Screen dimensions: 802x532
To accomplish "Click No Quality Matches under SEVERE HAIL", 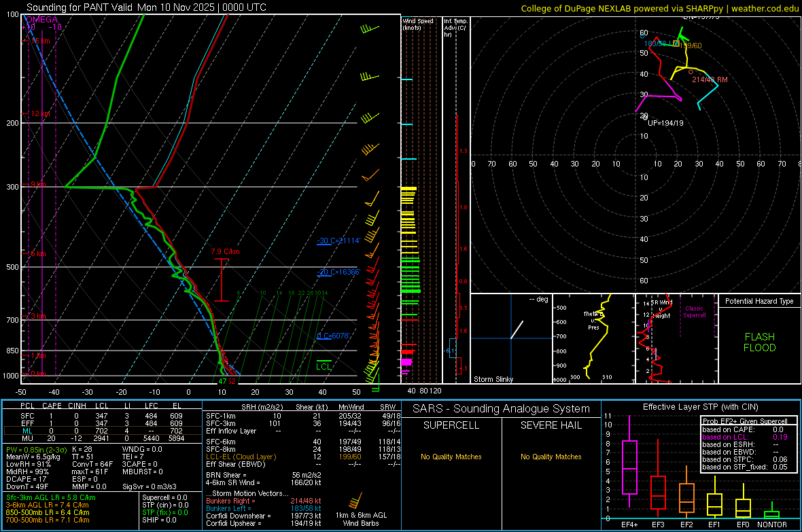I will point(551,457).
